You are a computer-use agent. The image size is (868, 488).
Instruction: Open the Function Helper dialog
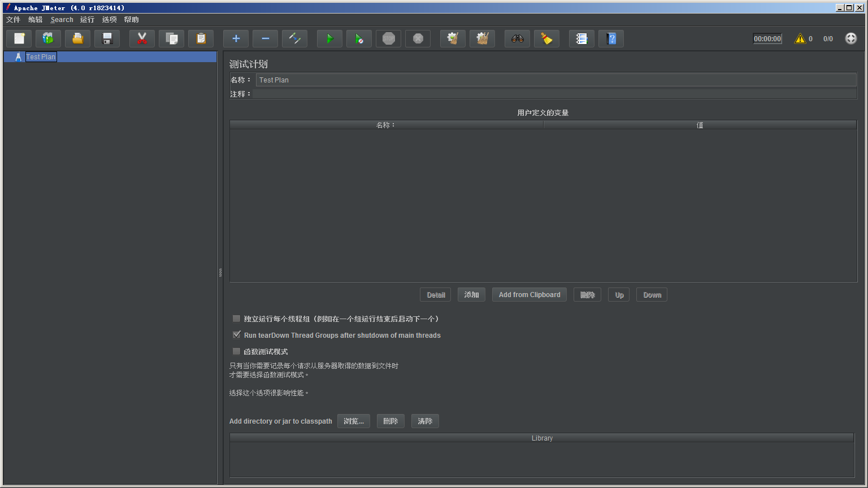pos(581,38)
